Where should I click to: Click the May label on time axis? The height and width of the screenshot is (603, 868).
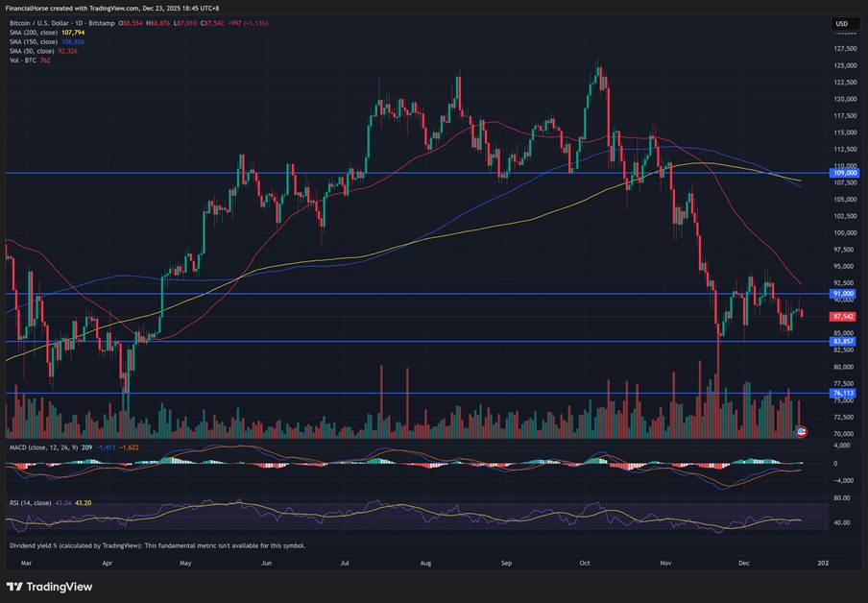tap(185, 562)
